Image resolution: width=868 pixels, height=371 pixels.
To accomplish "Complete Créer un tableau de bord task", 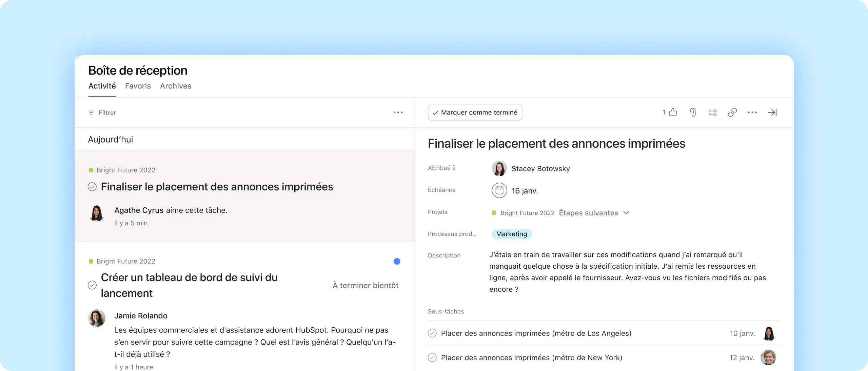I will pos(92,285).
